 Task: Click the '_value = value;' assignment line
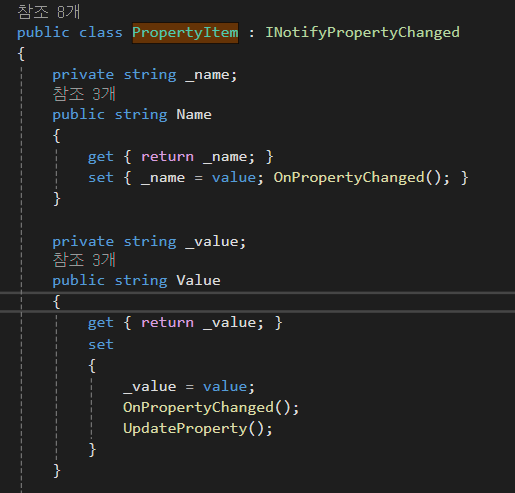click(189, 387)
